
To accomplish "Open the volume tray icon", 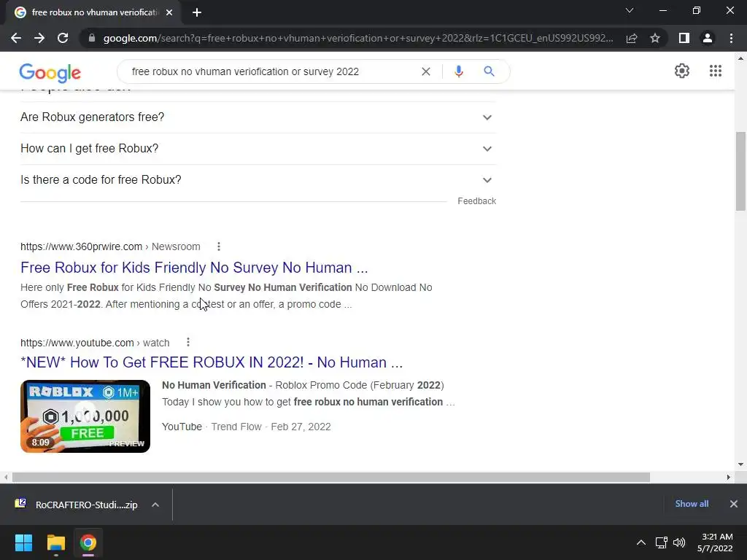I will 679,542.
